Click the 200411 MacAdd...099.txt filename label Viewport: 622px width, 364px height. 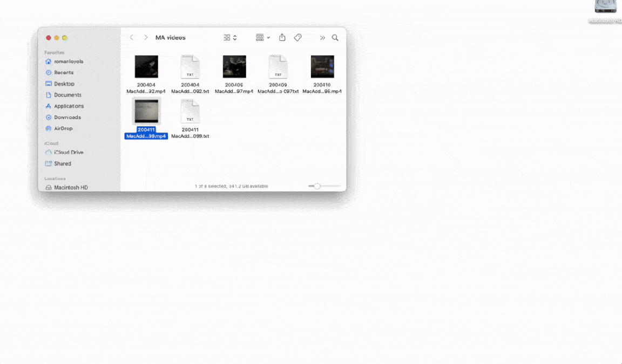click(190, 133)
